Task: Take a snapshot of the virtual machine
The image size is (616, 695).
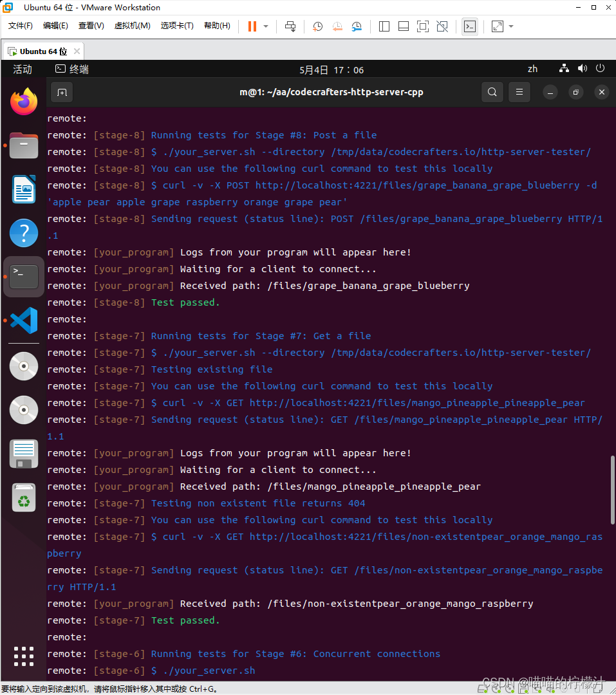Action: pos(317,26)
